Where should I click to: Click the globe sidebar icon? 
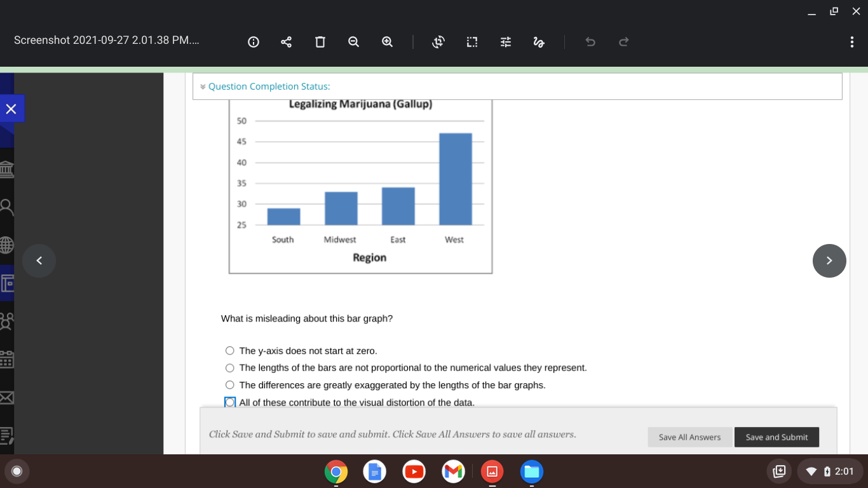[x=6, y=245]
